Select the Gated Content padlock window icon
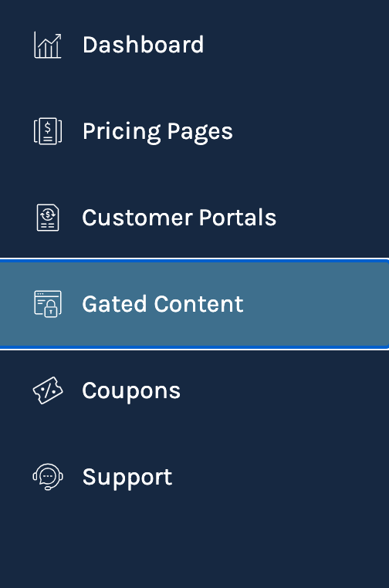 (48, 304)
